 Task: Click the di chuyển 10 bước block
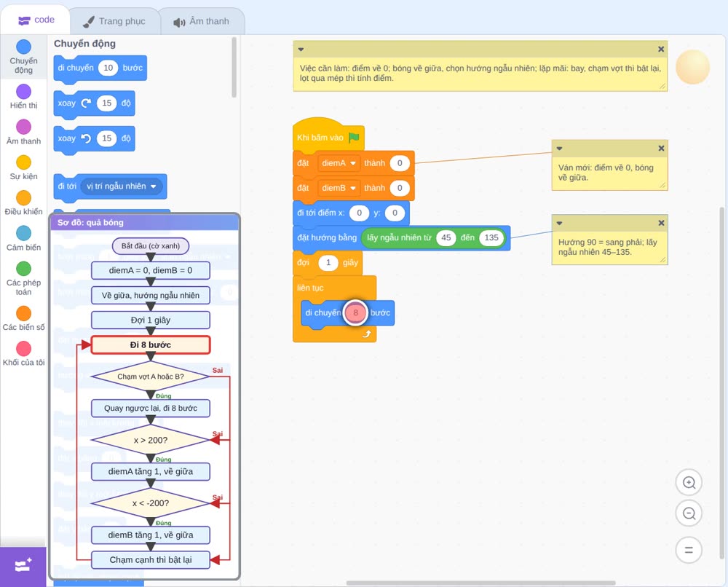[100, 68]
